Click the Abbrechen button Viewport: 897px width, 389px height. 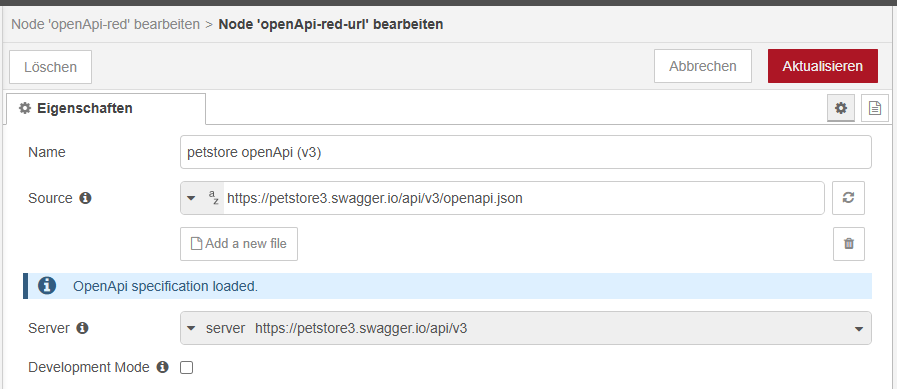point(703,66)
